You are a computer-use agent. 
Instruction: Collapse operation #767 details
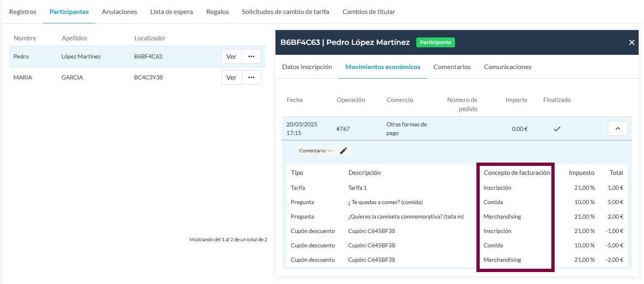(617, 128)
